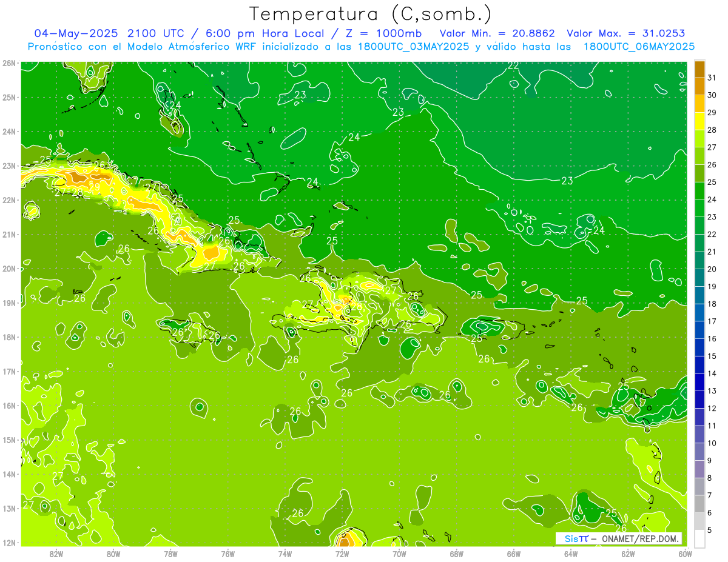Click the purple swatch between 9 and 10
Screen dimensions: 728x562
click(x=699, y=452)
